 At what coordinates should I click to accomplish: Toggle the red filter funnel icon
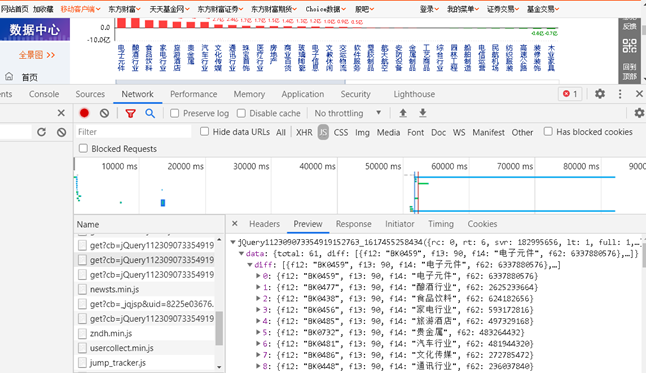(131, 113)
